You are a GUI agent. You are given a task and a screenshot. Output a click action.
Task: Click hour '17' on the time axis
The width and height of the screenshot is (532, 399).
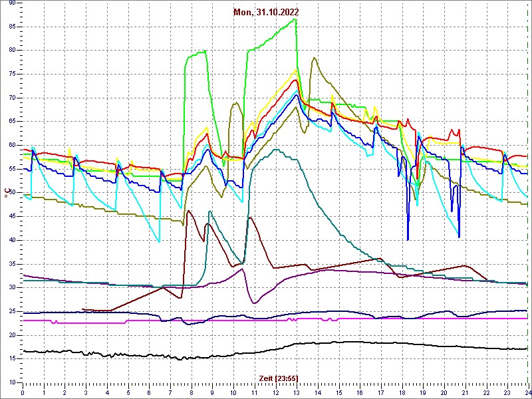click(x=380, y=392)
